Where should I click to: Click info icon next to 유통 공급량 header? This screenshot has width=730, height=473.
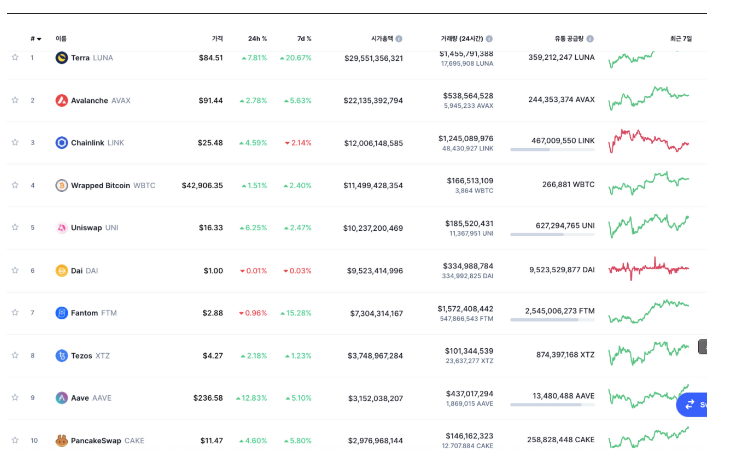pos(590,39)
